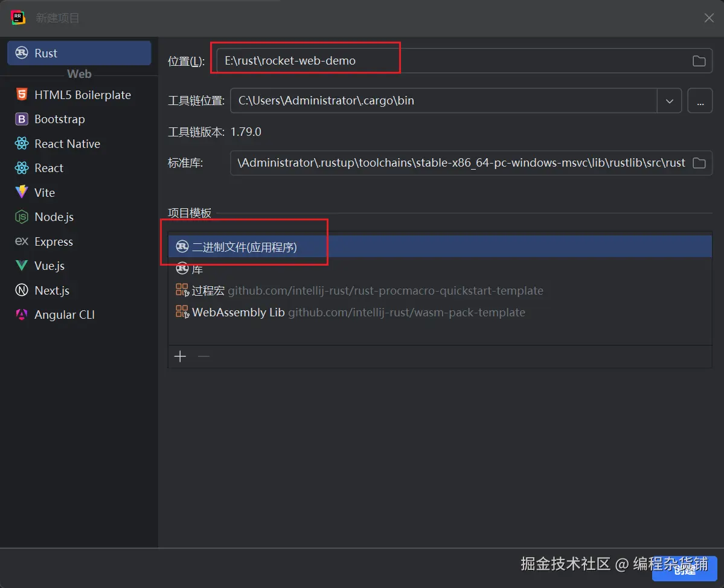Add a new project template with plus
The height and width of the screenshot is (588, 724).
coord(180,356)
